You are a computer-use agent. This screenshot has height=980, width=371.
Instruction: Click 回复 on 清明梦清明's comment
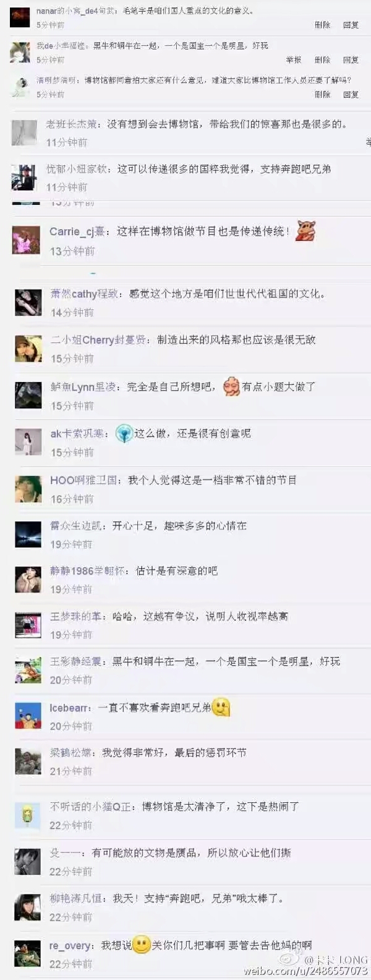(351, 95)
